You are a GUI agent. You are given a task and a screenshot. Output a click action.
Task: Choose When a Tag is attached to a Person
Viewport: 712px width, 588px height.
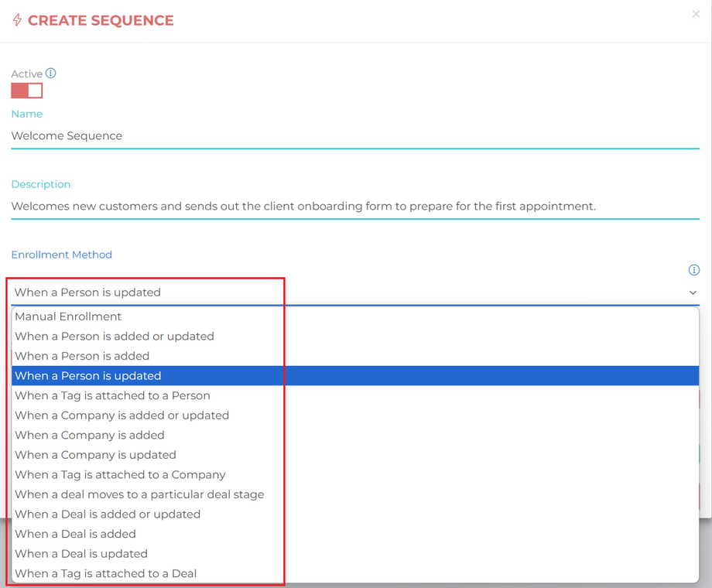tap(112, 395)
